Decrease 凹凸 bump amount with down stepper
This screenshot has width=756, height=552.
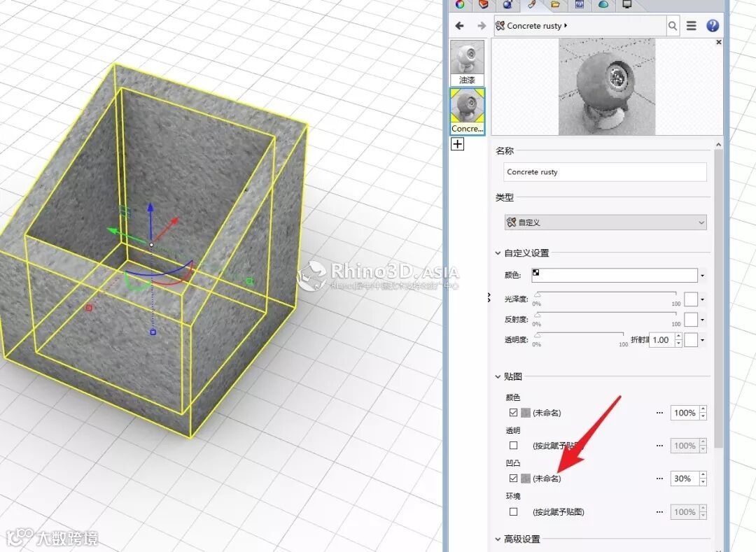[703, 482]
